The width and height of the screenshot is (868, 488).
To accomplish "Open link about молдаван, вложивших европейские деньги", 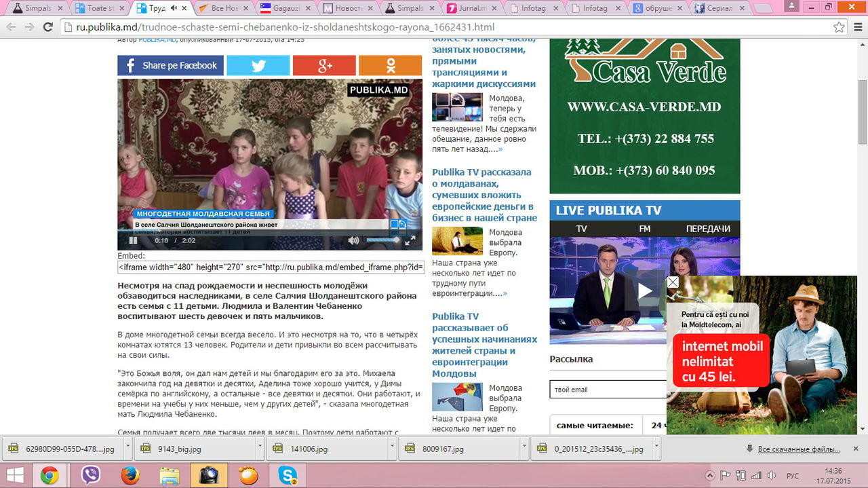I will [x=484, y=195].
